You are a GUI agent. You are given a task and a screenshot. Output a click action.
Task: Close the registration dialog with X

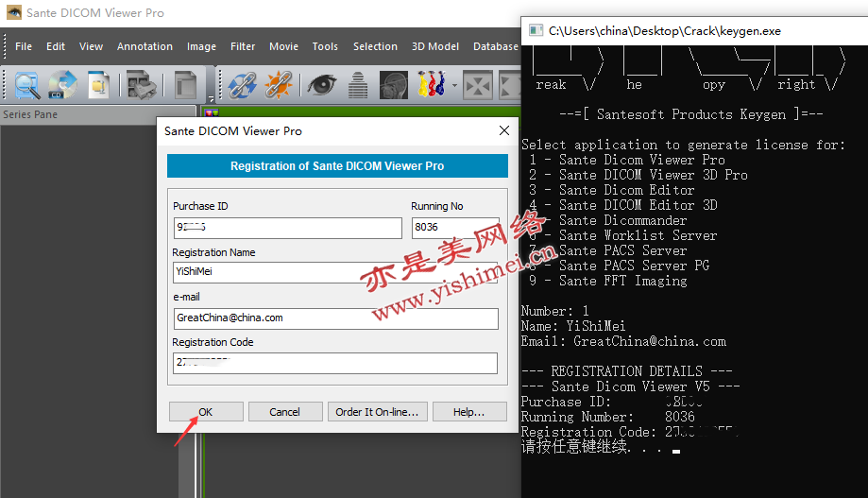503,130
